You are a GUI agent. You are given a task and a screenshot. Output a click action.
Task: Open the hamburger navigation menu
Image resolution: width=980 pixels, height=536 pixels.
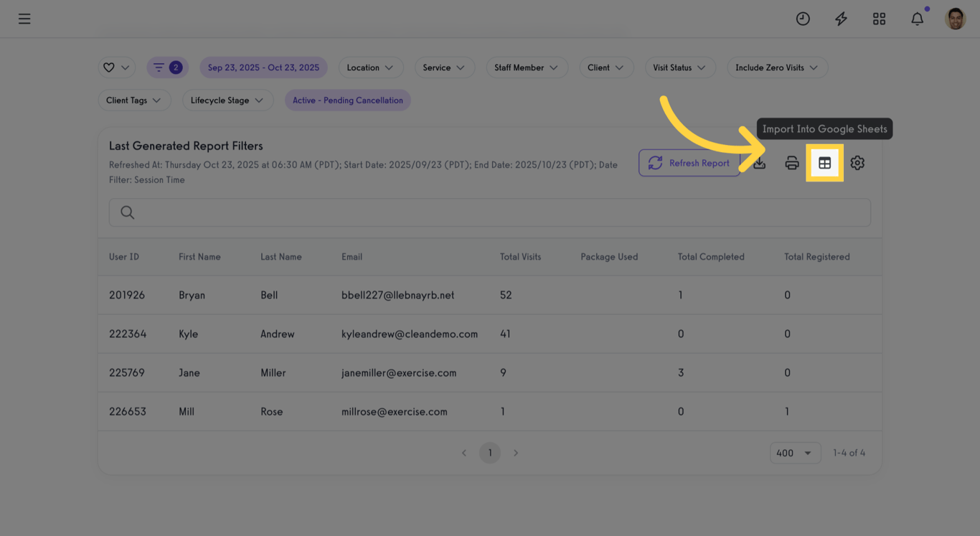[24, 19]
